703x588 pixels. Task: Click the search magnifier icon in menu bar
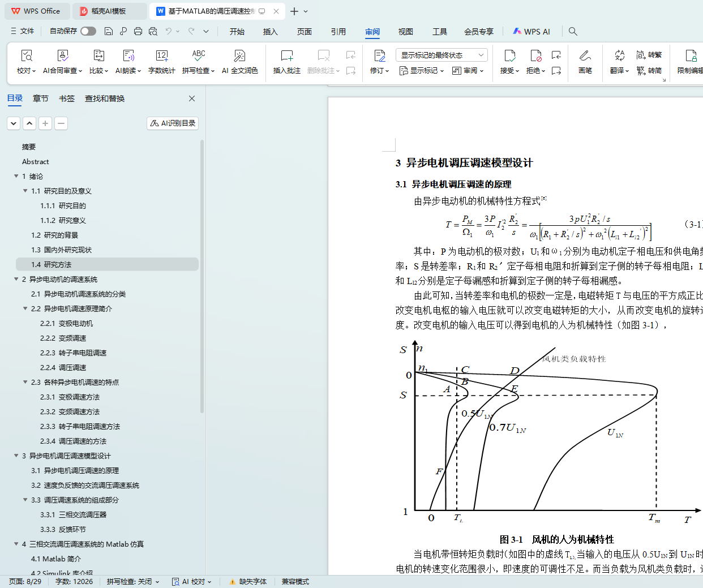pyautogui.click(x=573, y=32)
